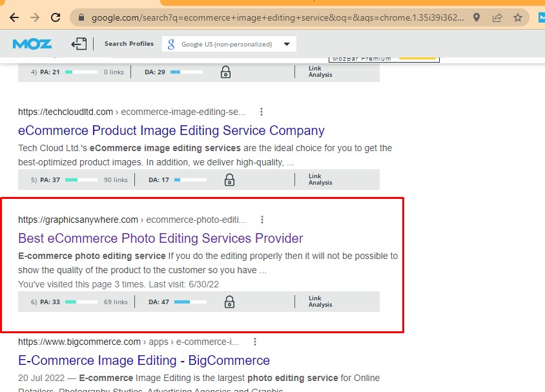
Task: Click the '69 links' count
Action: [x=116, y=302]
